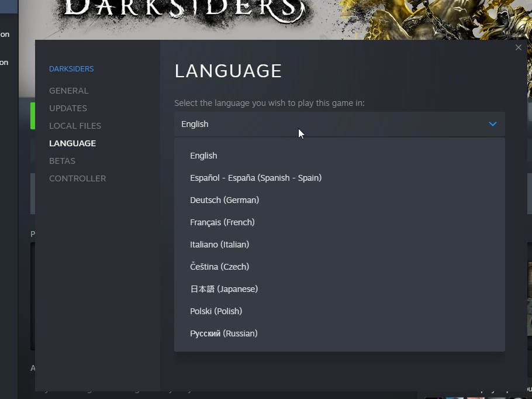Click the DARKSIDERS title in sidebar
Viewport: 532px width, 399px height.
click(x=71, y=69)
